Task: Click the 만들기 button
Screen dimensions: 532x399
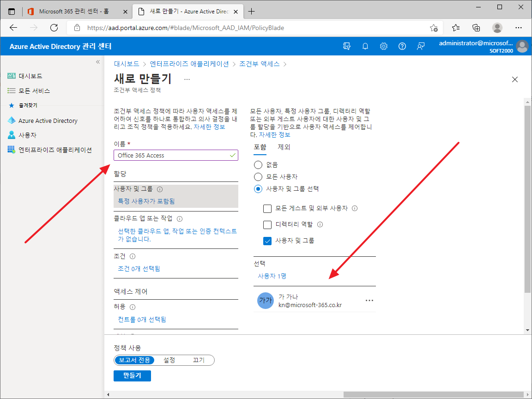Action: [133, 375]
